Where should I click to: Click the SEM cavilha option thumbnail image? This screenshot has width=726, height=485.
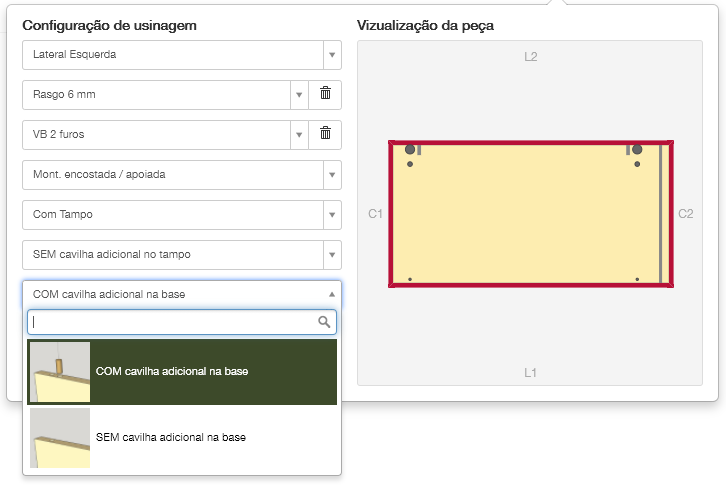click(60, 438)
